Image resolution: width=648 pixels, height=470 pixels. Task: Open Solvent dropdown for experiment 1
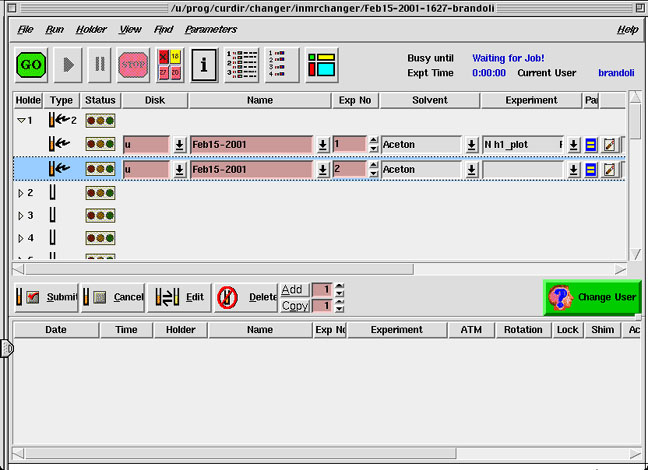click(x=471, y=144)
